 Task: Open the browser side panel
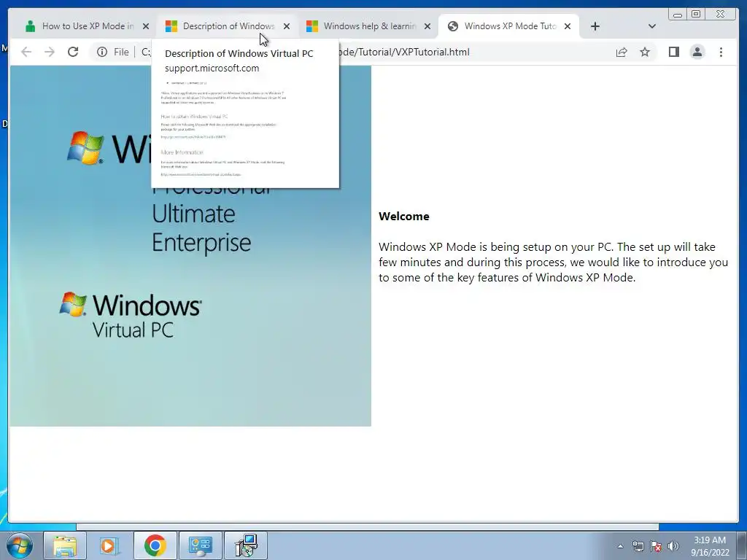(673, 52)
